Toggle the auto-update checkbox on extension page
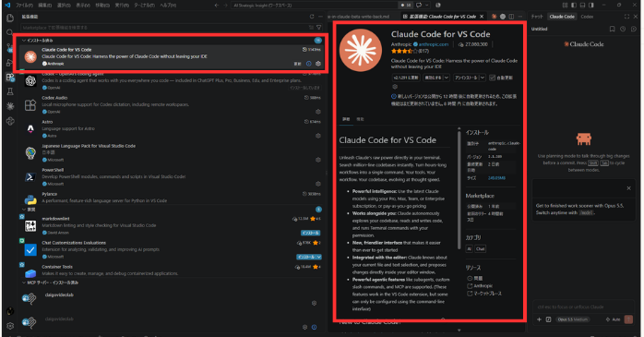 pos(492,78)
